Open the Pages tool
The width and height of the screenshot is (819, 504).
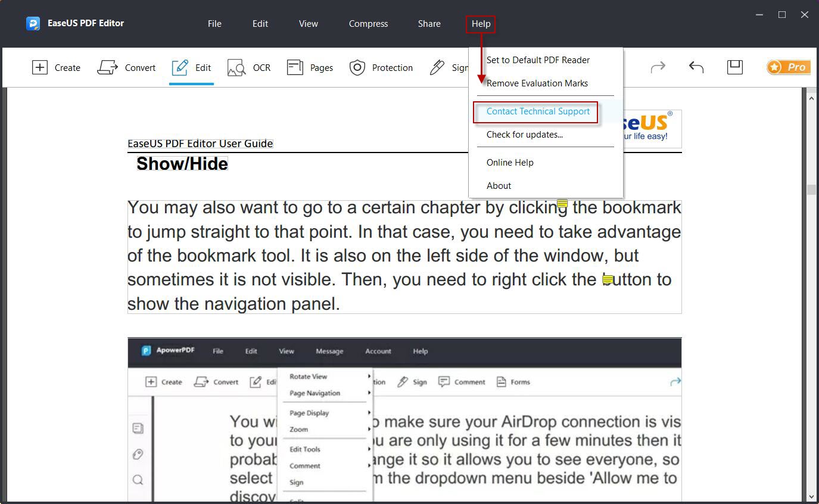pos(310,67)
